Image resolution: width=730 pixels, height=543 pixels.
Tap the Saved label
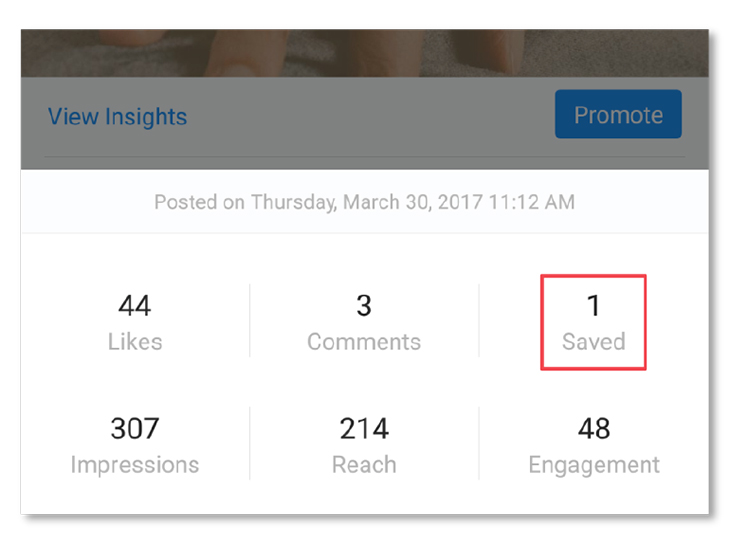593,342
